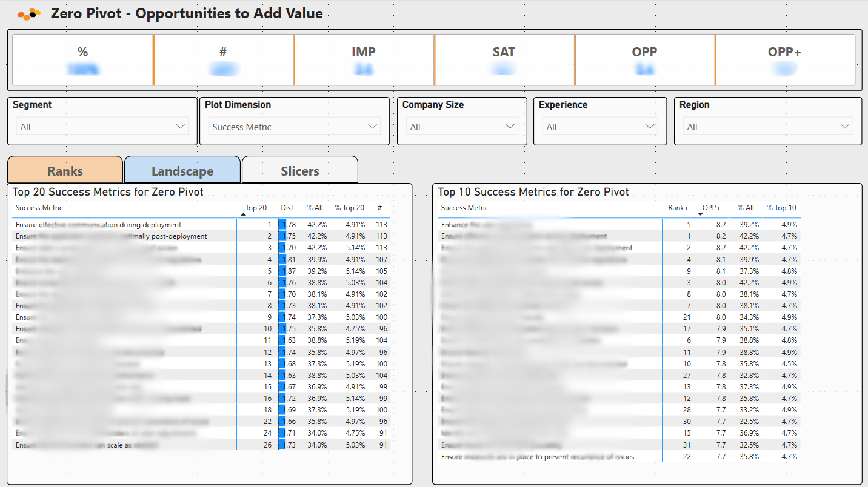Image resolution: width=868 pixels, height=487 pixels.
Task: Click the # cell showing 105
Action: [x=381, y=271]
